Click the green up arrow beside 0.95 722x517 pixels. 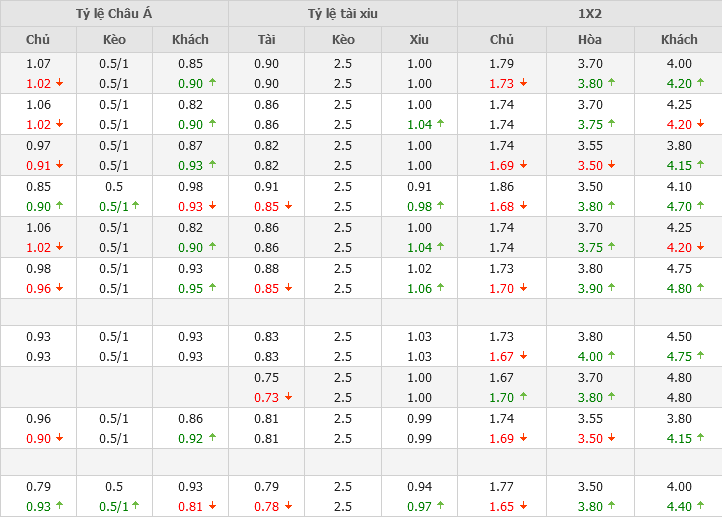pyautogui.click(x=212, y=288)
